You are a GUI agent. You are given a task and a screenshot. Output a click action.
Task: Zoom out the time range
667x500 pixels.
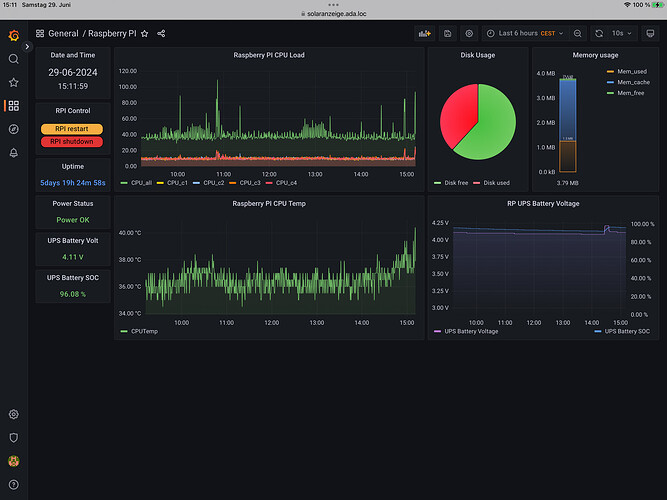pyautogui.click(x=578, y=33)
